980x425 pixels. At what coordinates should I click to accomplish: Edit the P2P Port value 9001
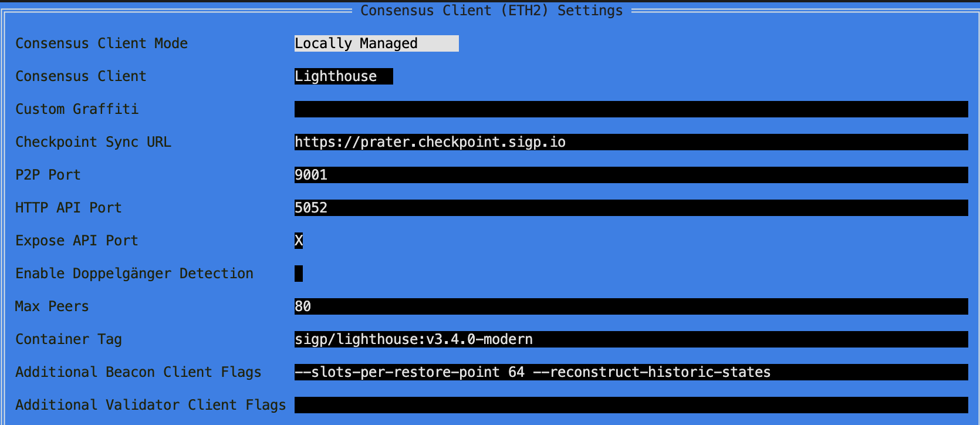631,175
